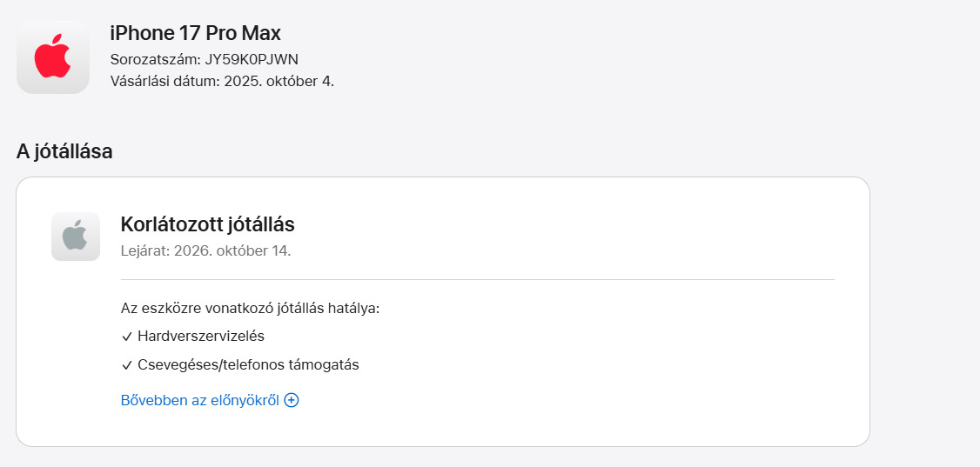Click the A jótállása section heading

[x=64, y=151]
